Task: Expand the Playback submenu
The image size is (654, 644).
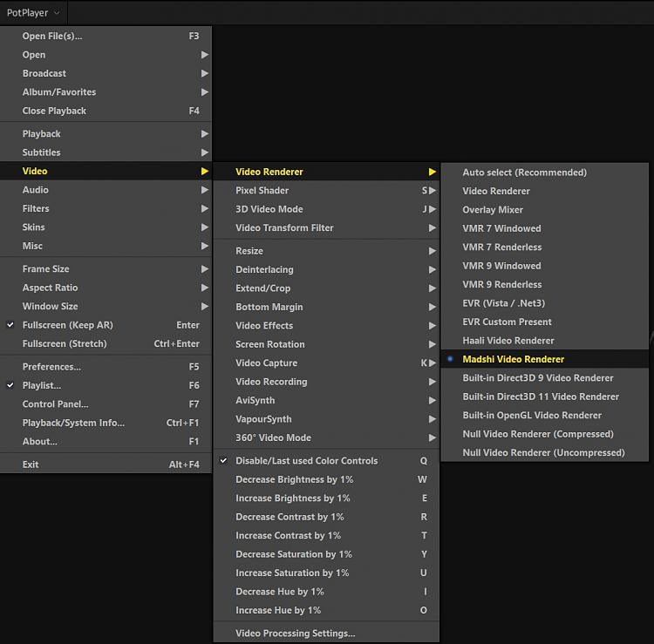Action: 106,134
